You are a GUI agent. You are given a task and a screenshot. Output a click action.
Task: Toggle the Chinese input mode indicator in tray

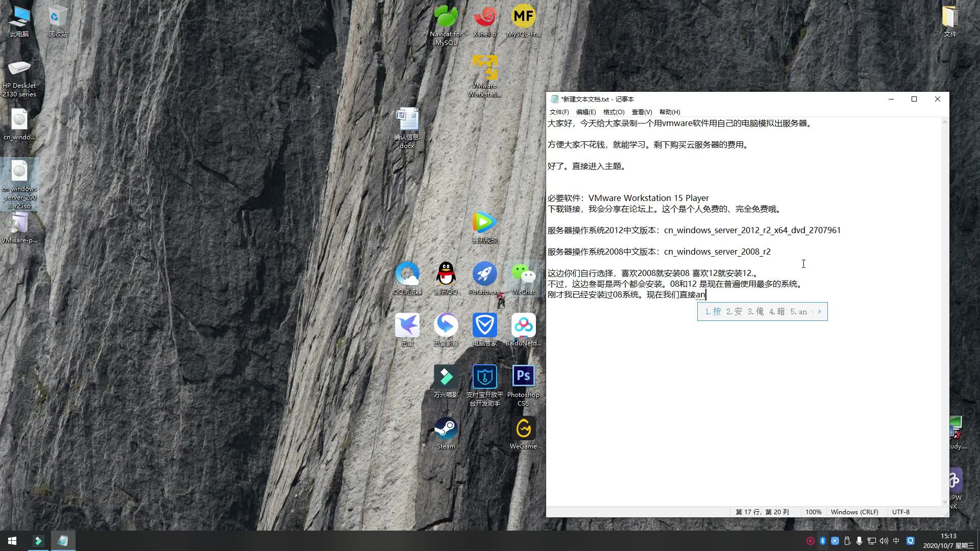[x=896, y=541]
